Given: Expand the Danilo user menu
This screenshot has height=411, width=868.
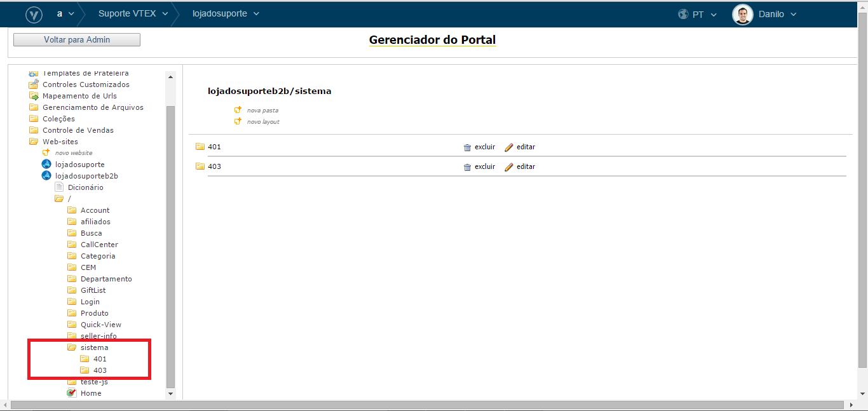Looking at the screenshot, I should 772,13.
